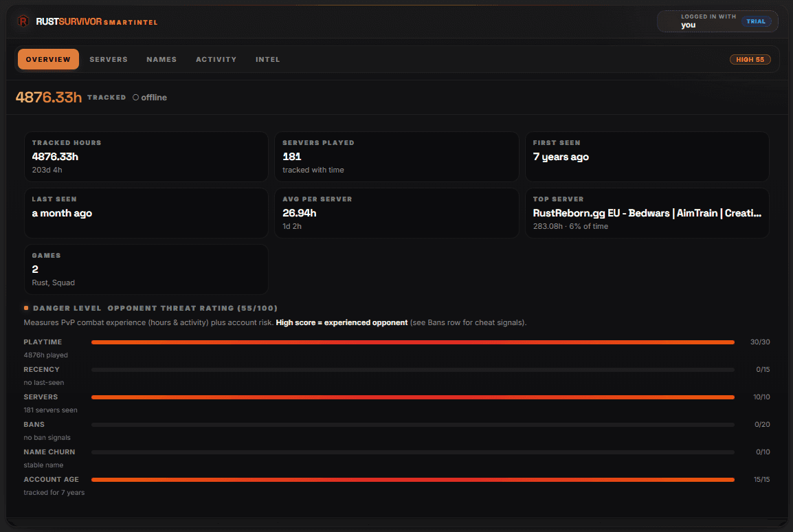Viewport: 793px width, 532px height.
Task: Click the HIGH 55 threat badge
Action: [x=750, y=60]
